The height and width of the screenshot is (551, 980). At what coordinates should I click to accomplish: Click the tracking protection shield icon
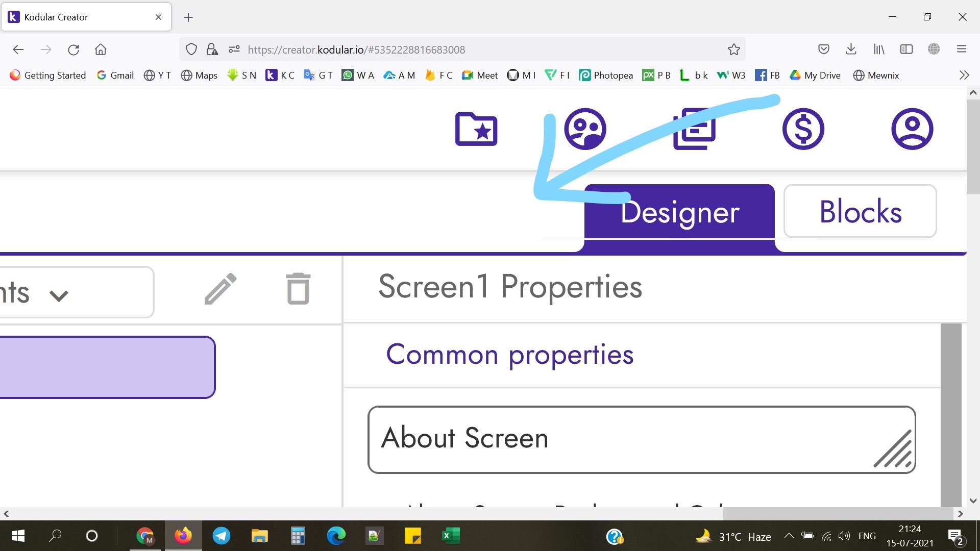(x=191, y=49)
